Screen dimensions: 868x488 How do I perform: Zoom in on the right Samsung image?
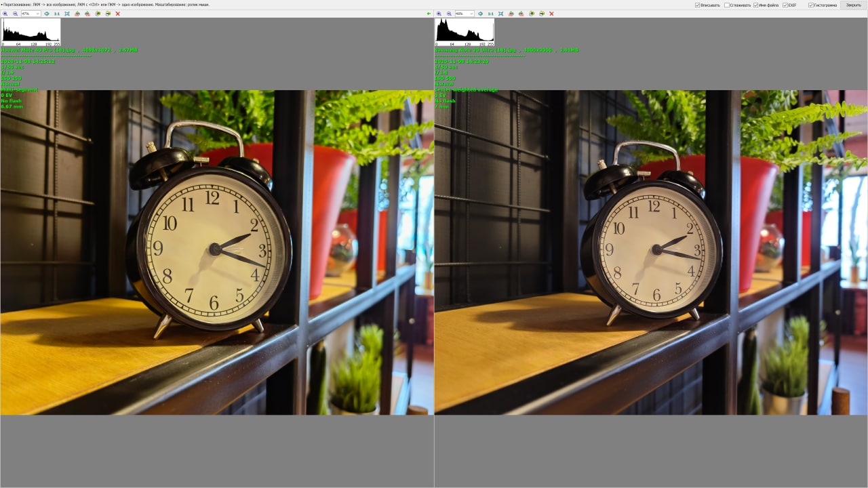[x=439, y=14]
